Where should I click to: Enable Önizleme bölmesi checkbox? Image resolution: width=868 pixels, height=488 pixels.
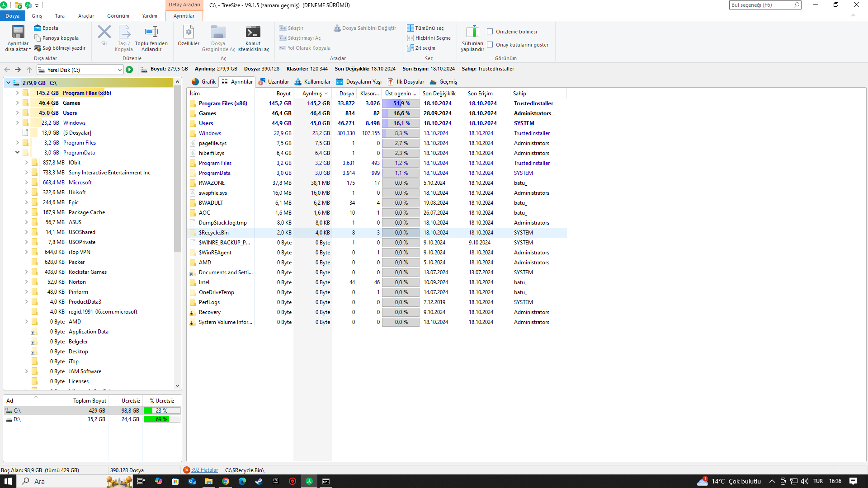490,32
